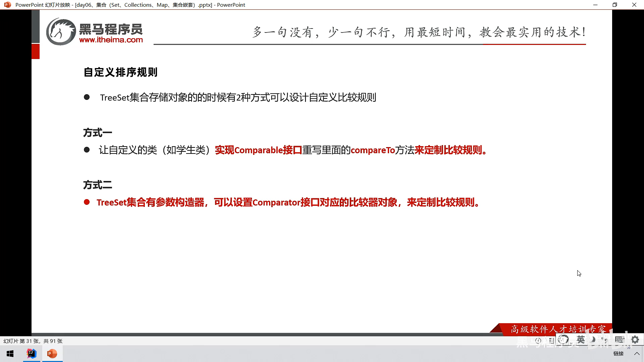Click the slide counter in the status bar
The height and width of the screenshot is (362, 644).
tap(33, 341)
